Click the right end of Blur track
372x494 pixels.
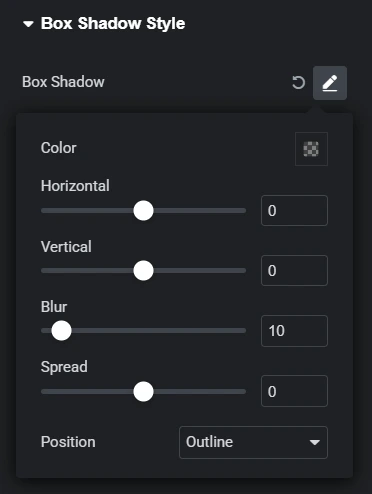coord(243,331)
